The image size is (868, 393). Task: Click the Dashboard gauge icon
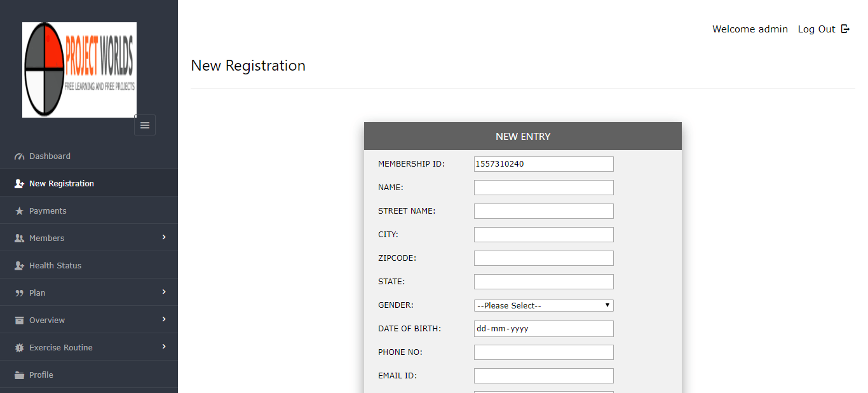tap(19, 156)
